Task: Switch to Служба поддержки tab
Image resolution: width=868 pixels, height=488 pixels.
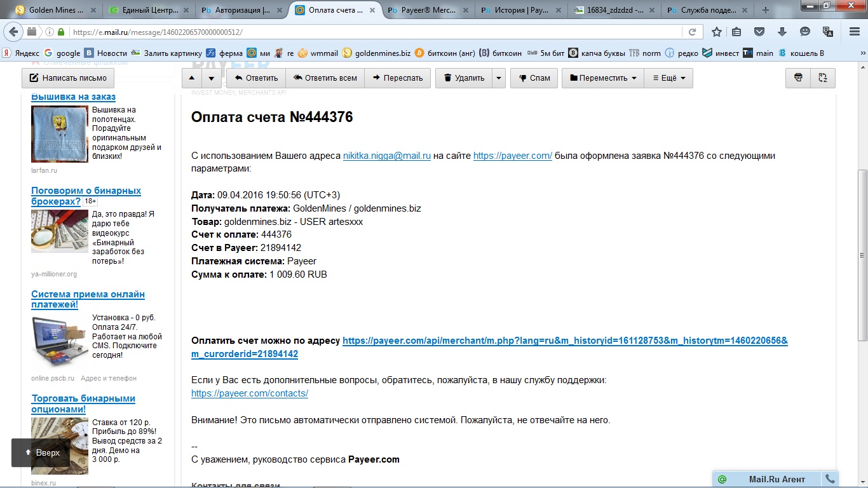Action: [x=707, y=10]
